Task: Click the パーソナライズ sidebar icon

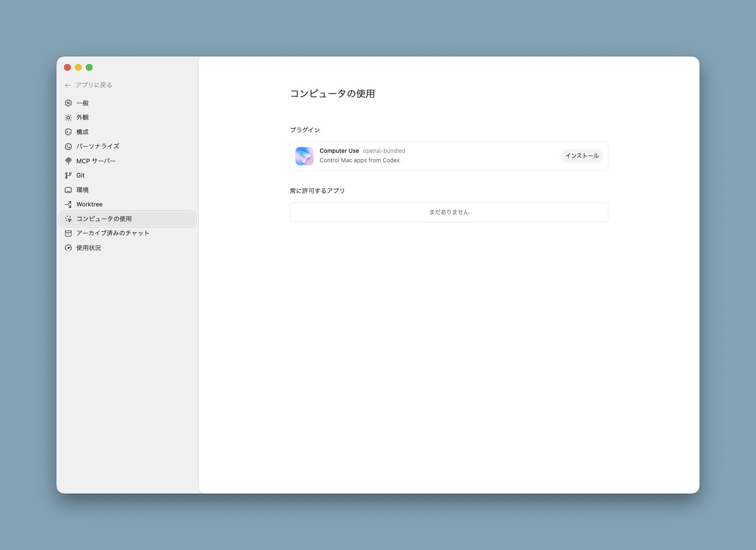Action: coord(68,147)
